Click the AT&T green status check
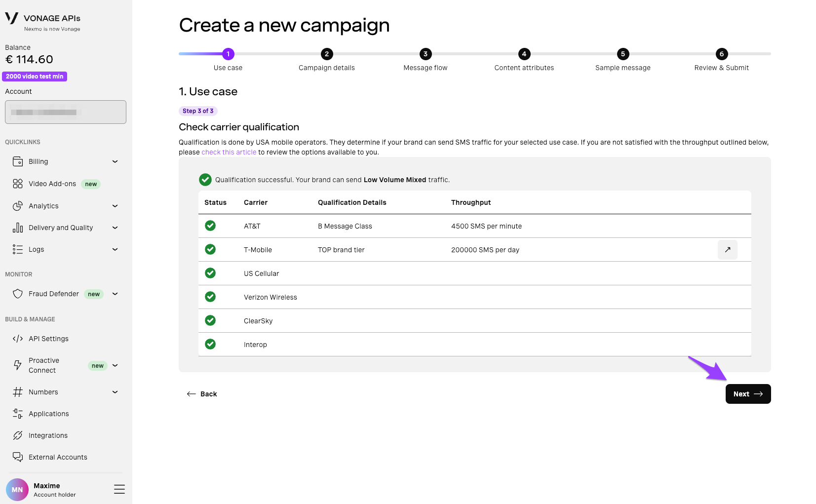Screen dimensions: 816x504 [x=210, y=226]
